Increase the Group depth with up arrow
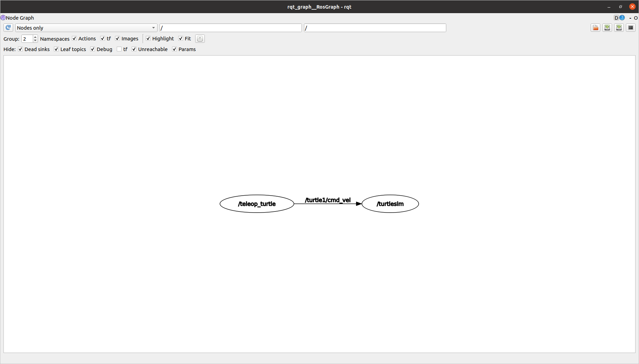This screenshot has width=639, height=364. tap(35, 37)
